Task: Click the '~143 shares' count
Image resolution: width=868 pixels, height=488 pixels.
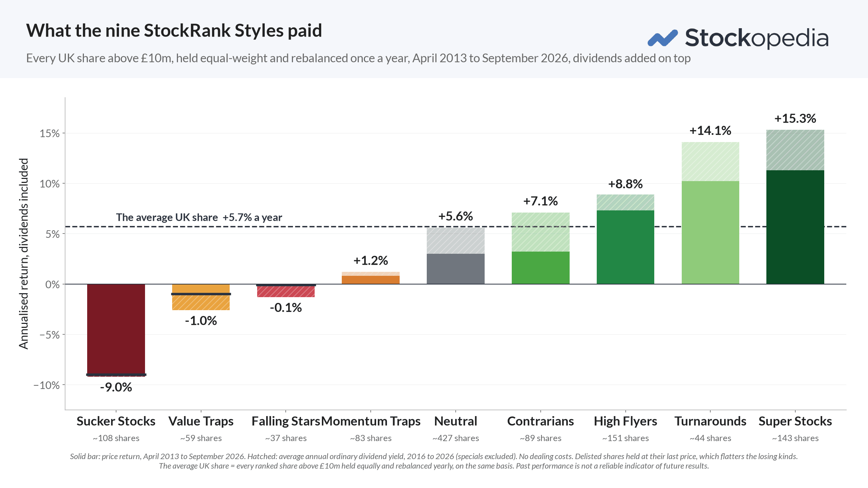Action: pos(795,438)
